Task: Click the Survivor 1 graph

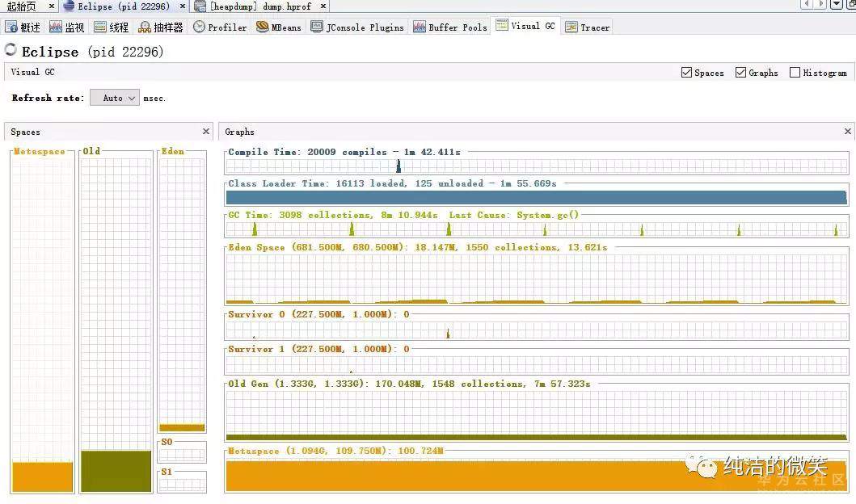Action: (x=538, y=365)
